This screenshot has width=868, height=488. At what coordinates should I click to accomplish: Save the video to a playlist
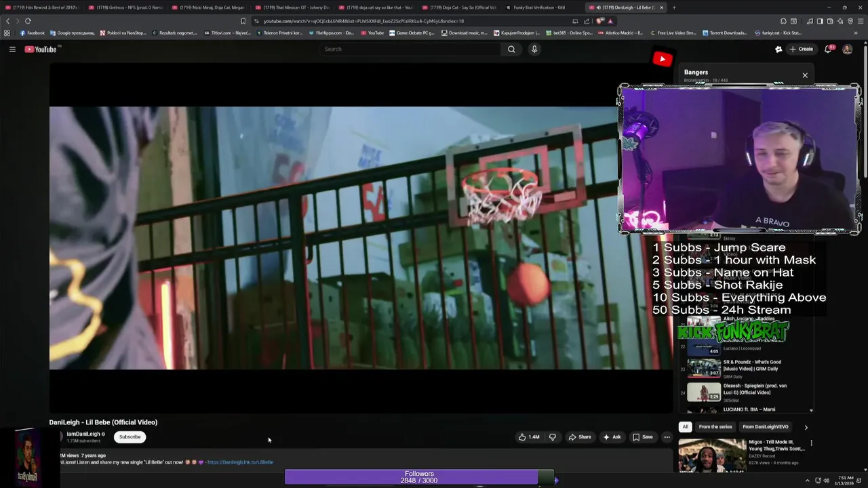[643, 437]
